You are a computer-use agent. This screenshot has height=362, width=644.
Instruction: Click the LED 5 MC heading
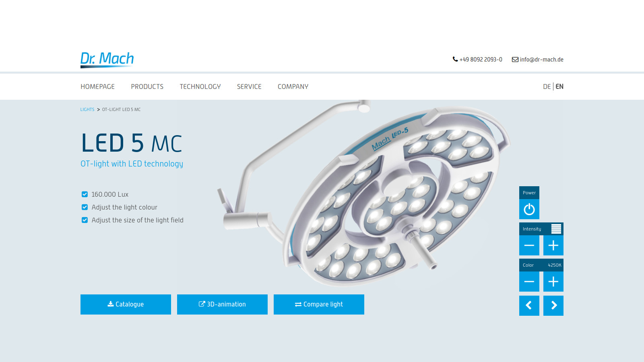[132, 143]
